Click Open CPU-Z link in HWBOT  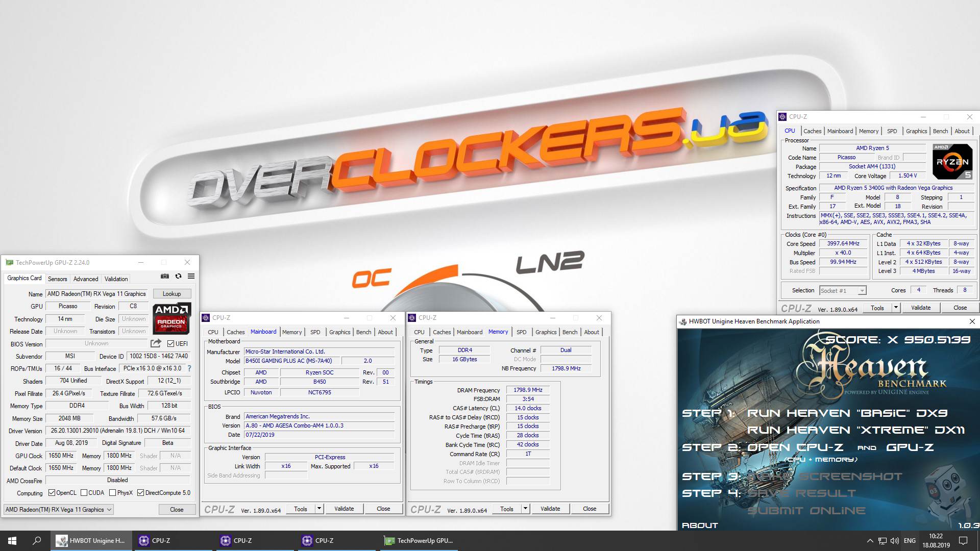click(795, 447)
